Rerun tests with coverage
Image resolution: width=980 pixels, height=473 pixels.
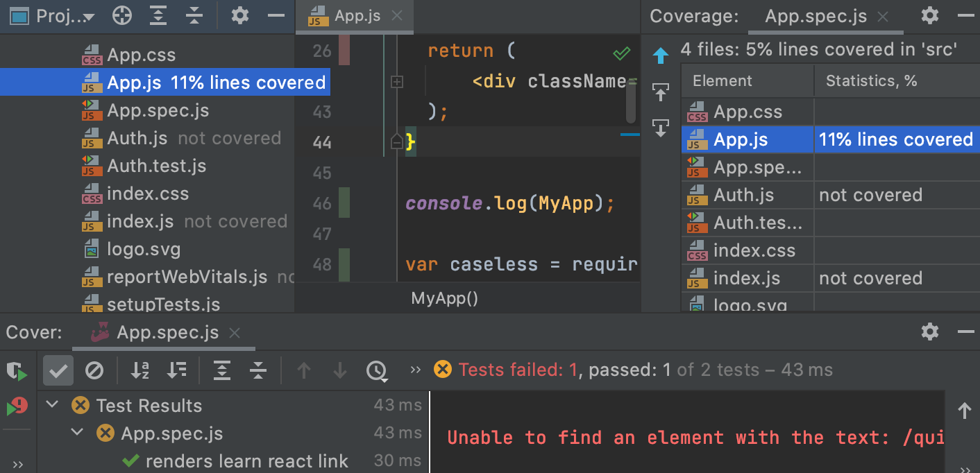(x=17, y=371)
